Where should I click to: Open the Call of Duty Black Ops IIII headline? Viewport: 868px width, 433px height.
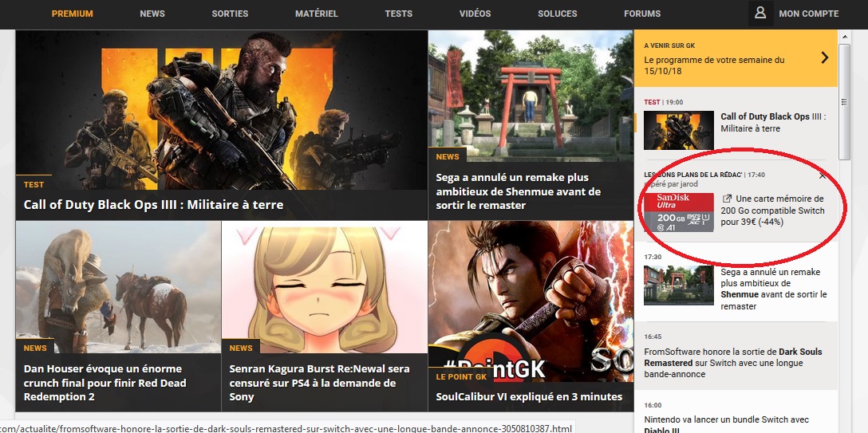(153, 205)
